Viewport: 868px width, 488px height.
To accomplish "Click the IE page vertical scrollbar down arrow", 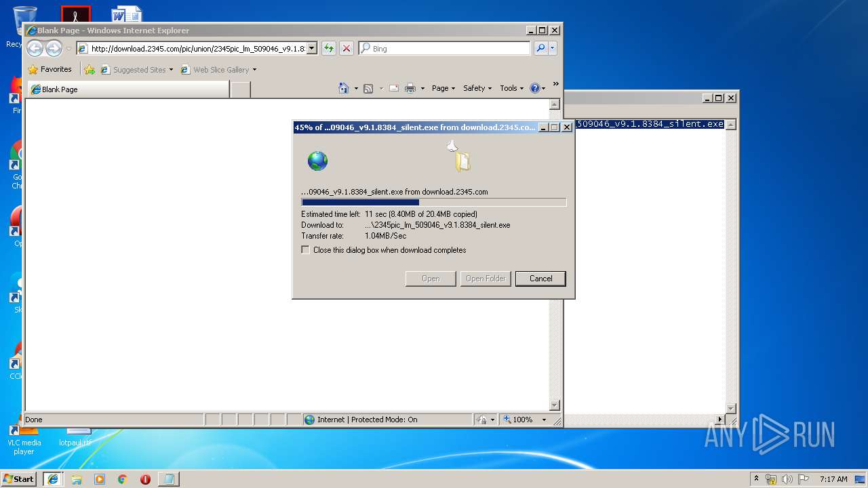I will click(x=555, y=405).
